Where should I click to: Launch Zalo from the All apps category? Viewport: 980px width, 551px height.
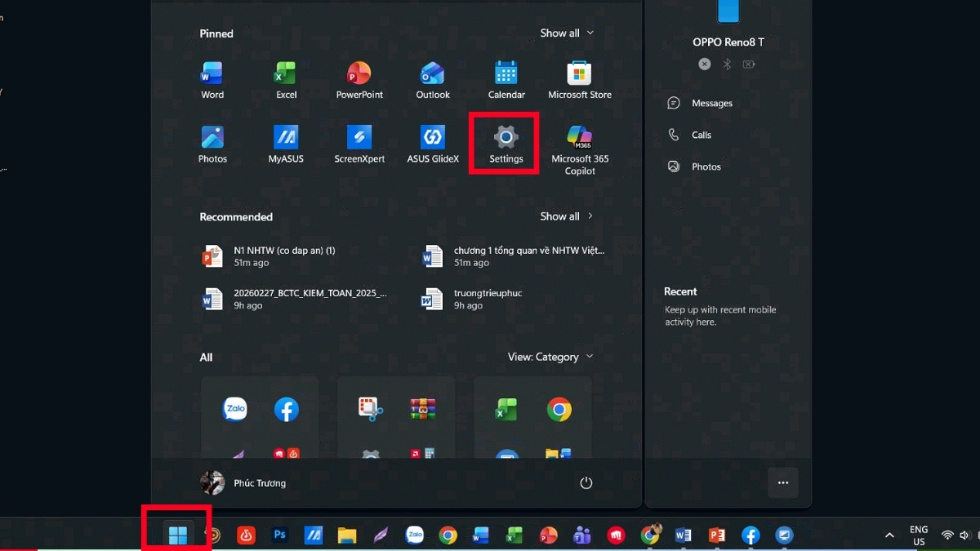pyautogui.click(x=234, y=409)
